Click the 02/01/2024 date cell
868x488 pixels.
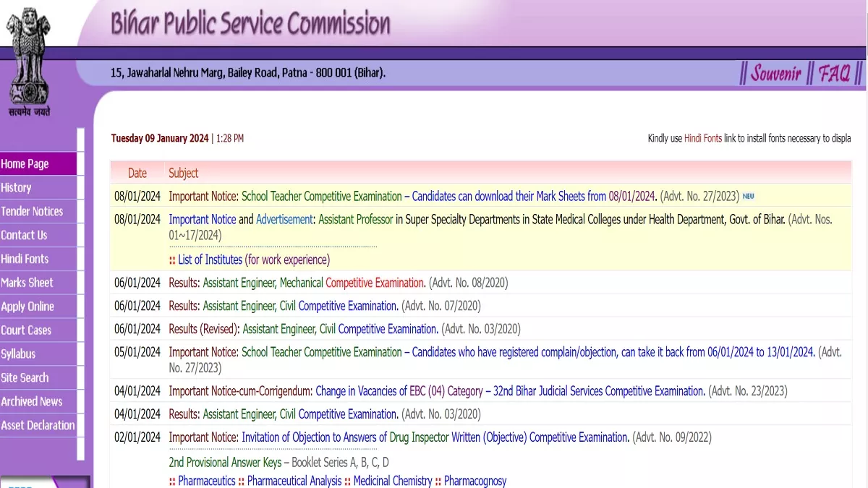[x=137, y=437]
